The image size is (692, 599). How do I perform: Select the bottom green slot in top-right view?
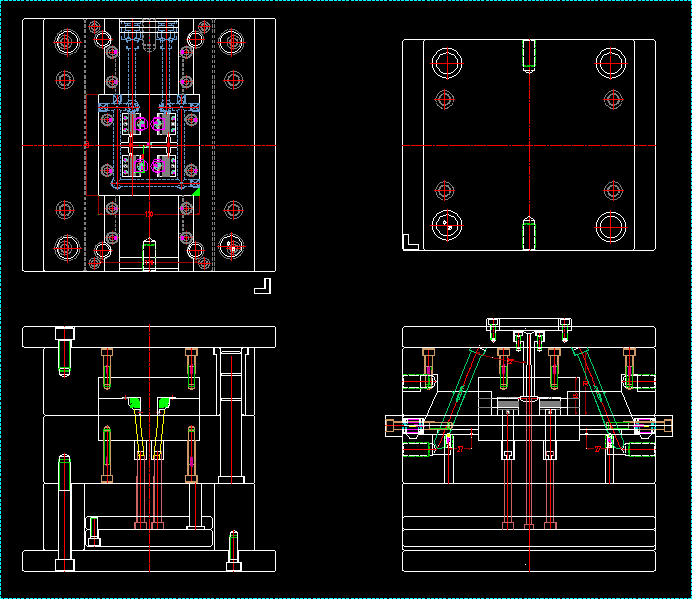pos(528,233)
